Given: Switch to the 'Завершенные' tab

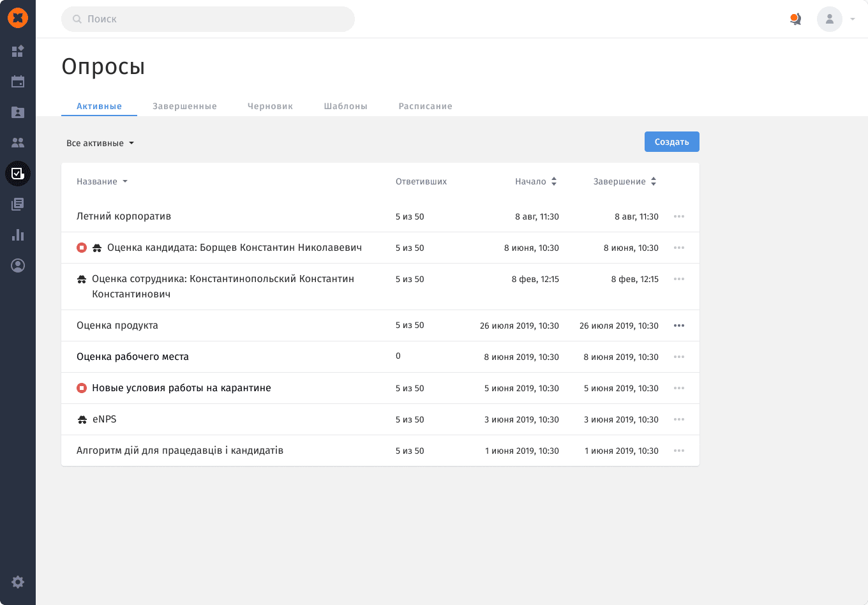Looking at the screenshot, I should (x=184, y=106).
